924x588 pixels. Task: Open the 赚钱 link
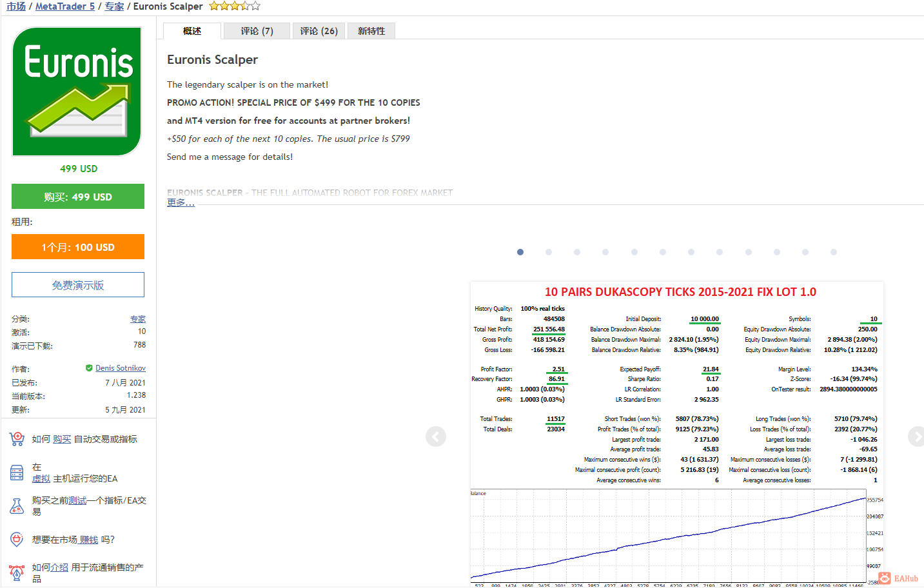(x=89, y=540)
